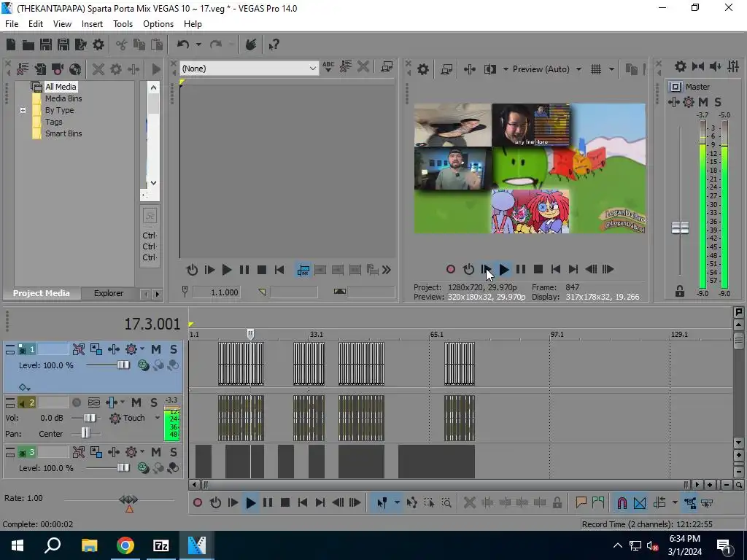The height and width of the screenshot is (560, 747).
Task: Open project Properties gear in the main toolbar
Action: [98, 44]
